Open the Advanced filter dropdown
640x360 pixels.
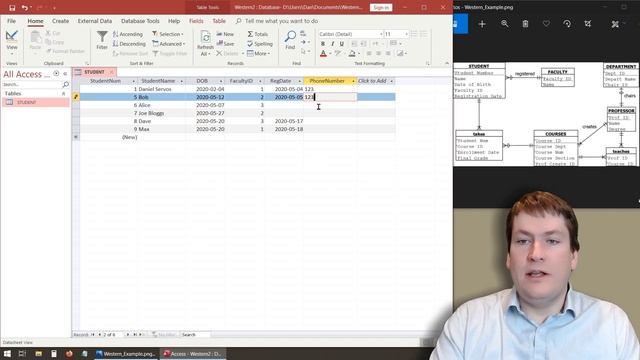click(169, 44)
